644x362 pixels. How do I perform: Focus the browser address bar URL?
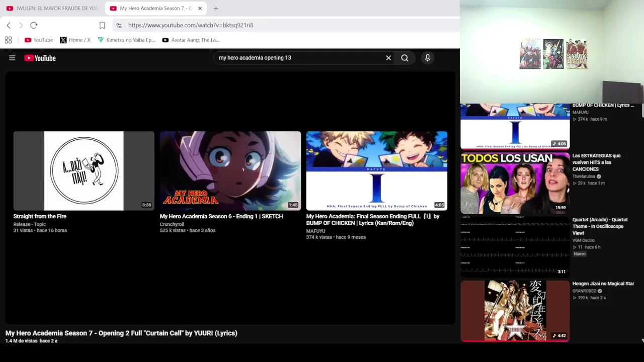[x=191, y=25]
